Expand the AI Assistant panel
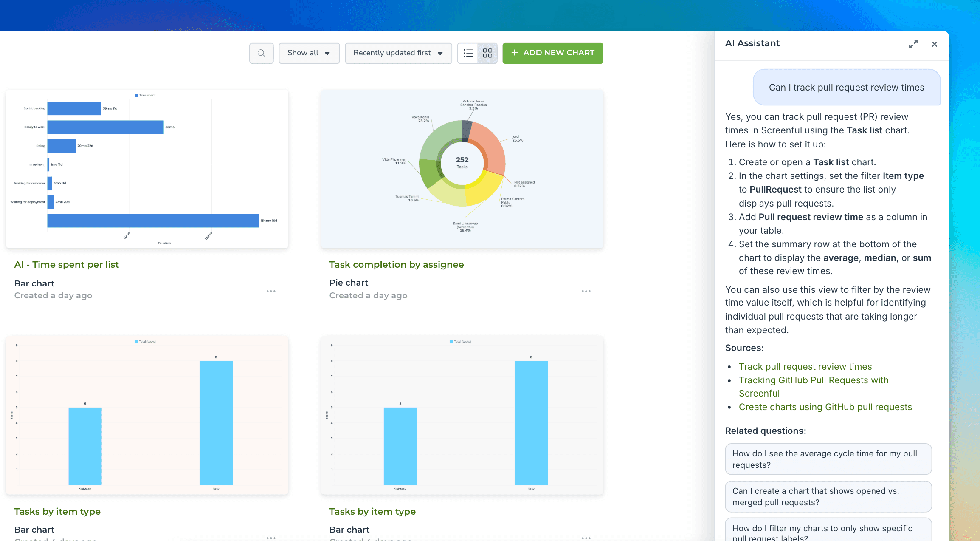 [x=913, y=44]
